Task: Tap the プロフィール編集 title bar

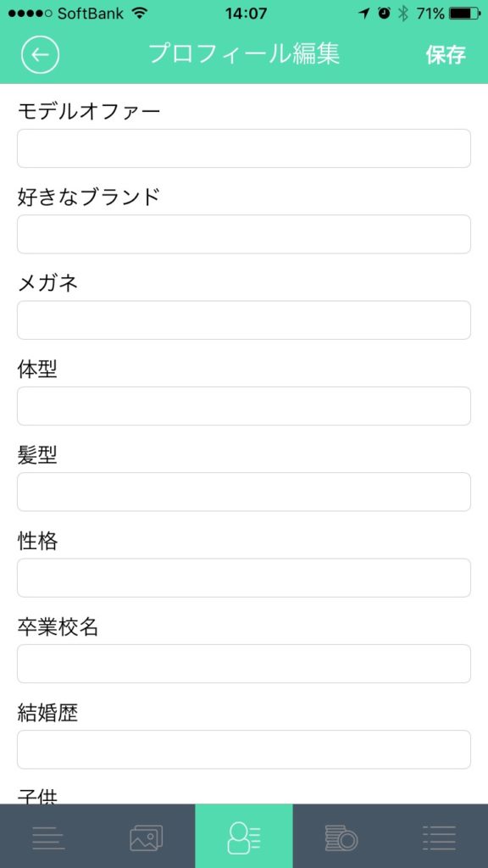Action: (244, 53)
